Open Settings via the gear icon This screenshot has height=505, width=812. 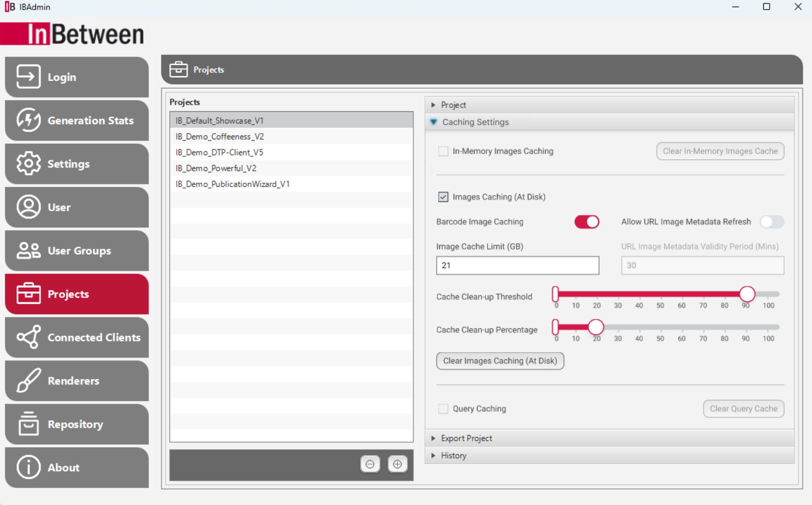tap(28, 163)
